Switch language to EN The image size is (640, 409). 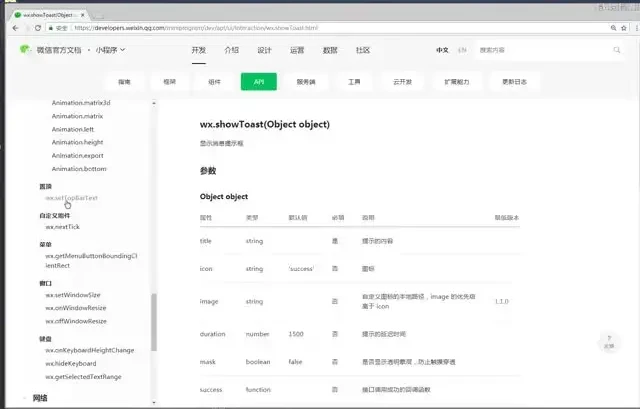pos(462,50)
